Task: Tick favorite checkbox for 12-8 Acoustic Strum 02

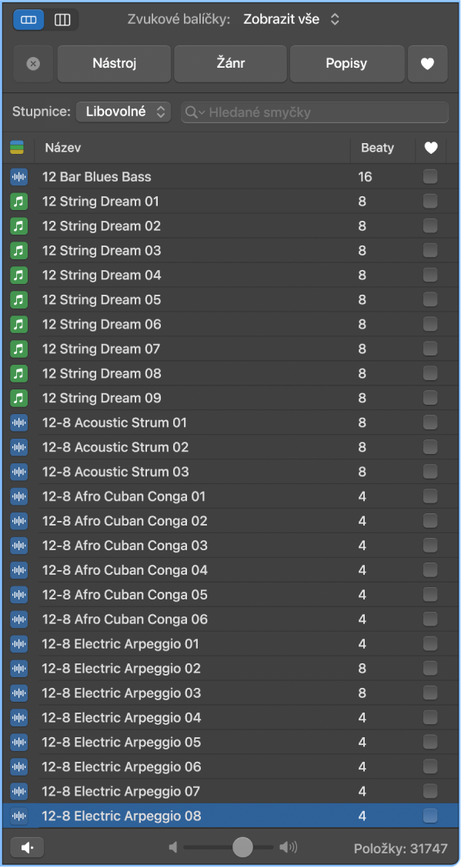Action: click(430, 447)
